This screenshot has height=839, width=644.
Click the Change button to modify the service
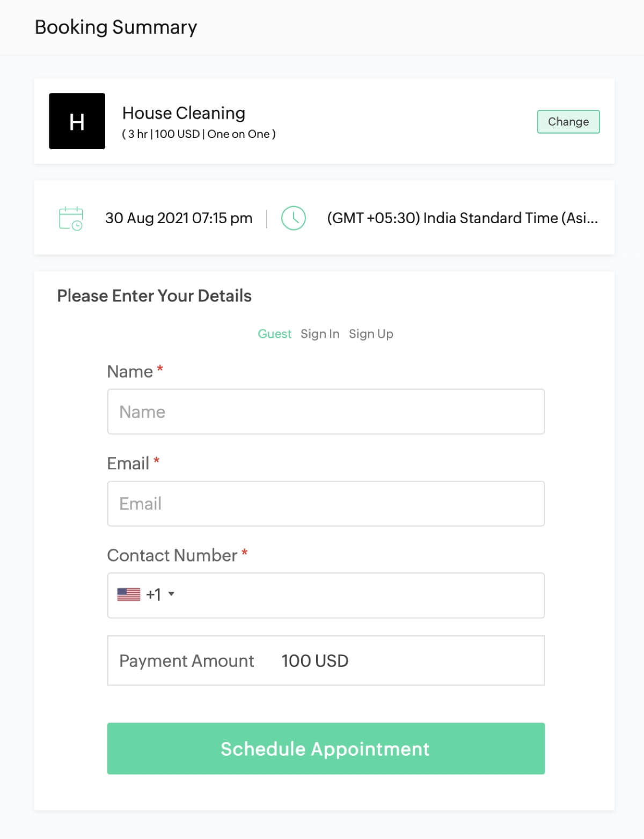click(x=568, y=122)
